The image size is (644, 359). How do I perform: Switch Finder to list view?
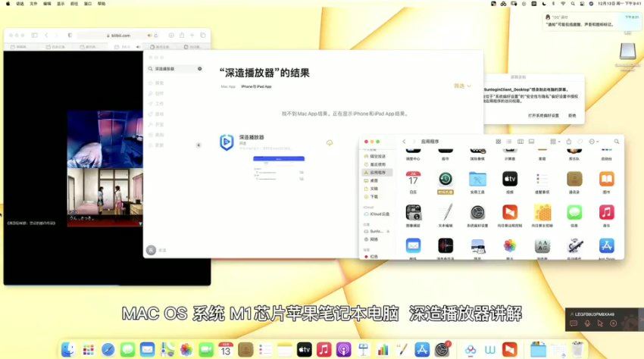[509, 142]
